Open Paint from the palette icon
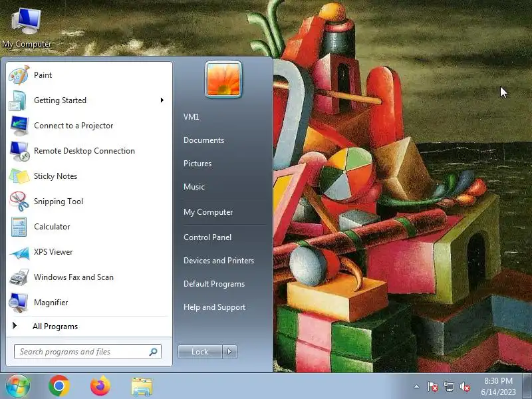 pos(19,75)
